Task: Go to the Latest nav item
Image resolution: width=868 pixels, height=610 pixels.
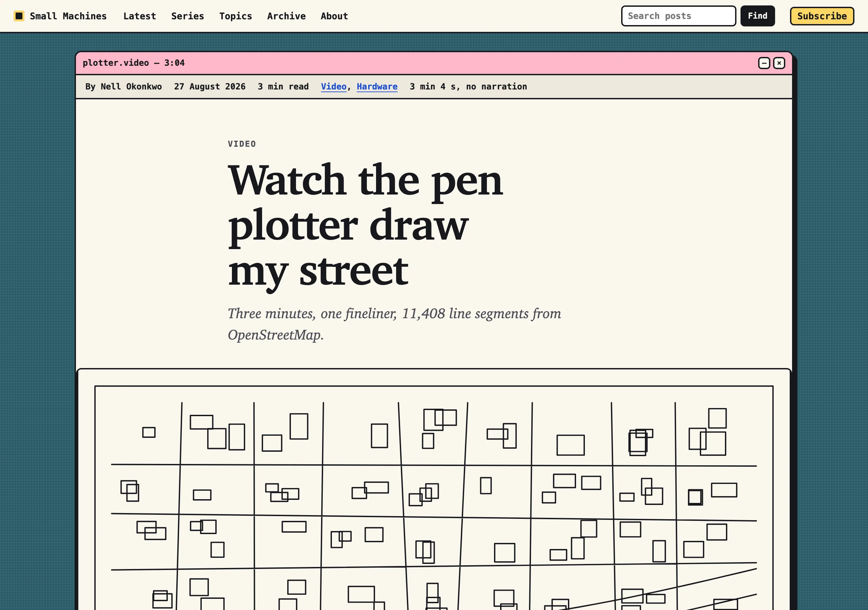Action: pyautogui.click(x=139, y=16)
